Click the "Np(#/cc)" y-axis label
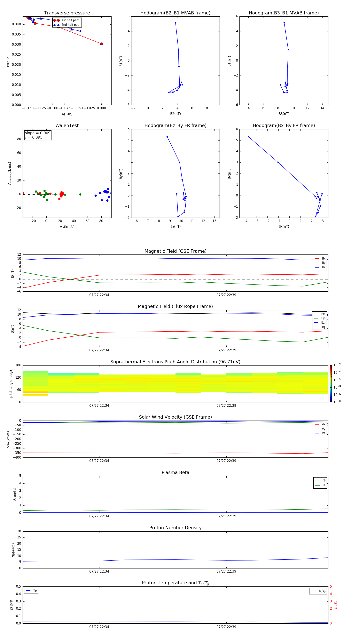 click(x=13, y=550)
